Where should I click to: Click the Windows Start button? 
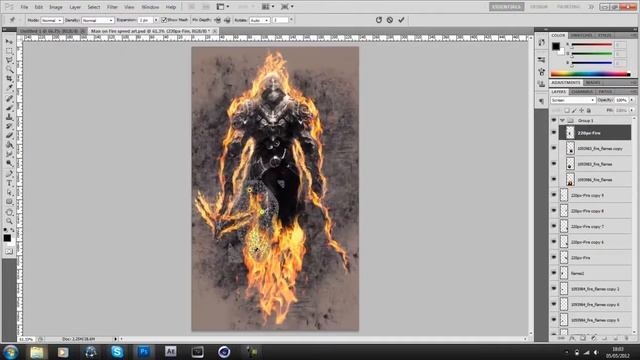10,351
